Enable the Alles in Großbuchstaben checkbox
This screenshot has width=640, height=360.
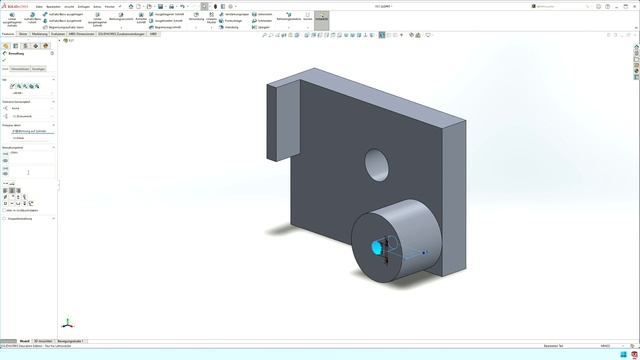[x=4, y=210]
